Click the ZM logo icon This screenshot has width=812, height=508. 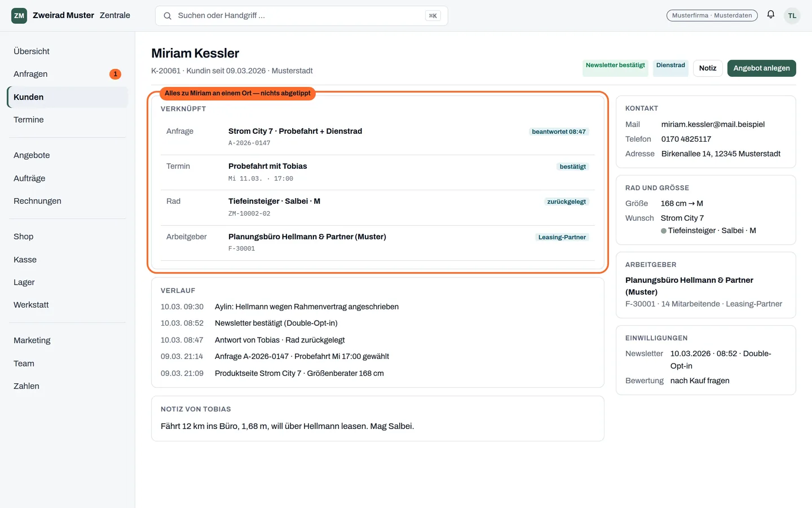click(19, 15)
